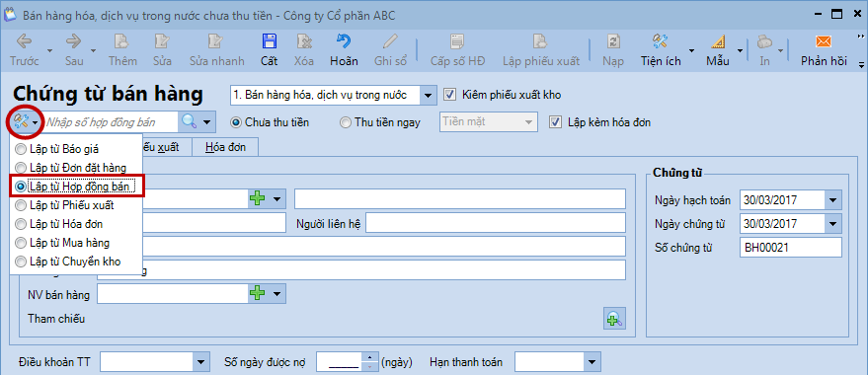The width and height of the screenshot is (868, 375).
Task: Toggle Kiêm phiếu xuất kho checkbox
Action: click(449, 95)
